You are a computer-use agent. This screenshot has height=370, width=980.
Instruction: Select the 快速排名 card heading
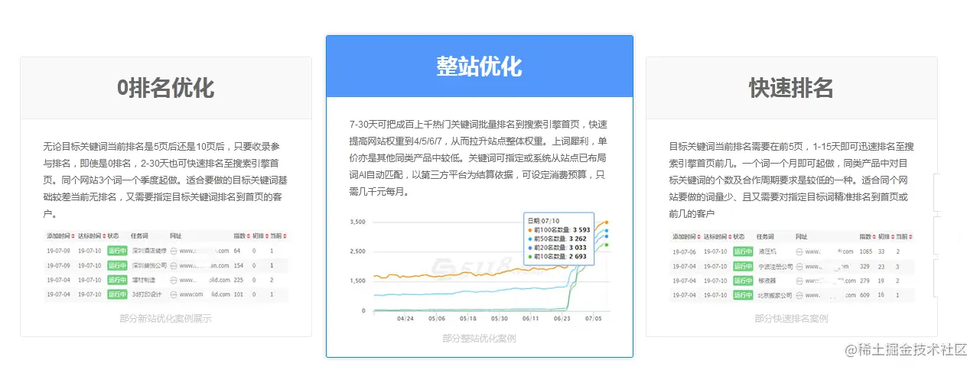coord(791,88)
